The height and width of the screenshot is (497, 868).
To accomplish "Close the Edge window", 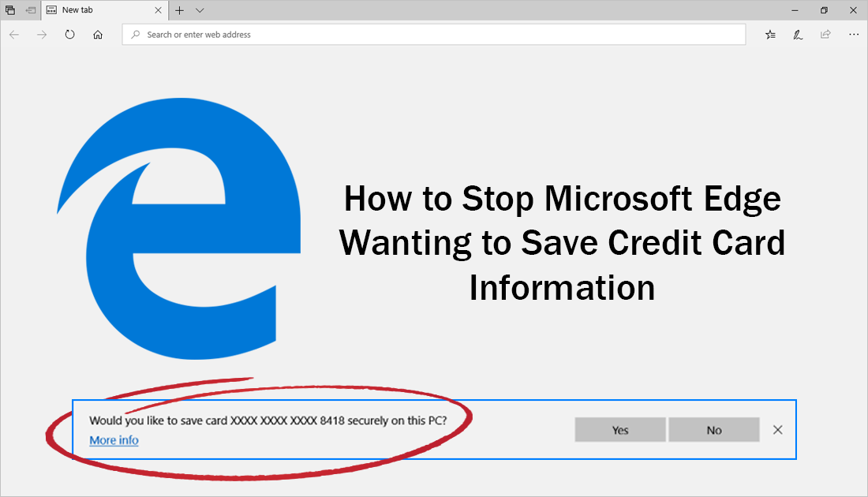I will (853, 10).
